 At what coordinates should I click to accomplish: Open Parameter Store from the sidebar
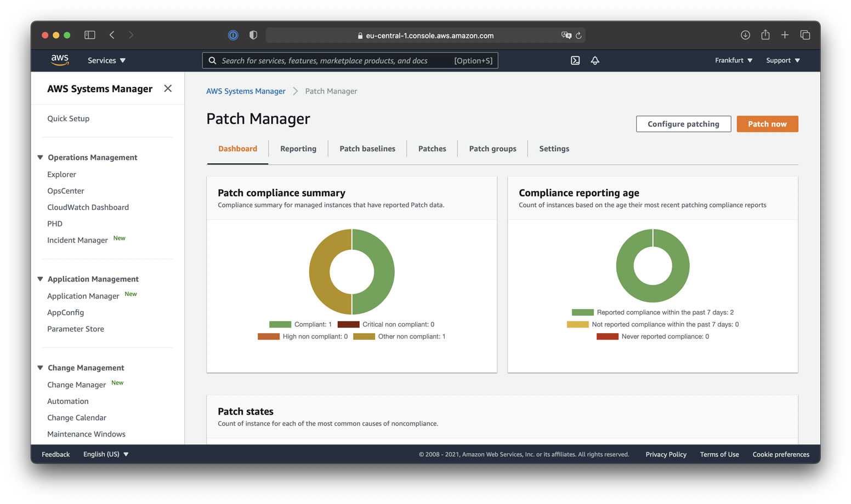[x=76, y=329]
